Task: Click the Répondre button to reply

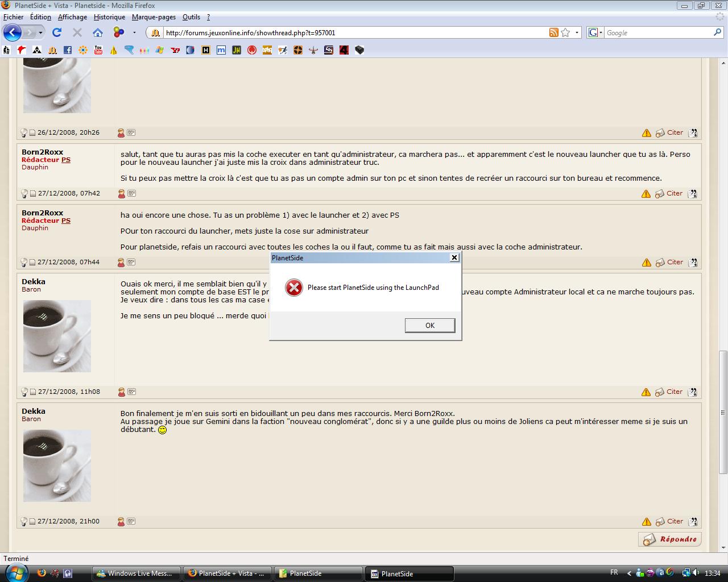Action: click(670, 539)
